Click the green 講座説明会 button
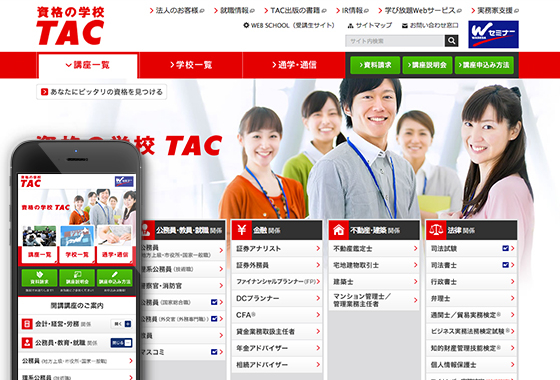The height and width of the screenshot is (380, 560). point(427,65)
